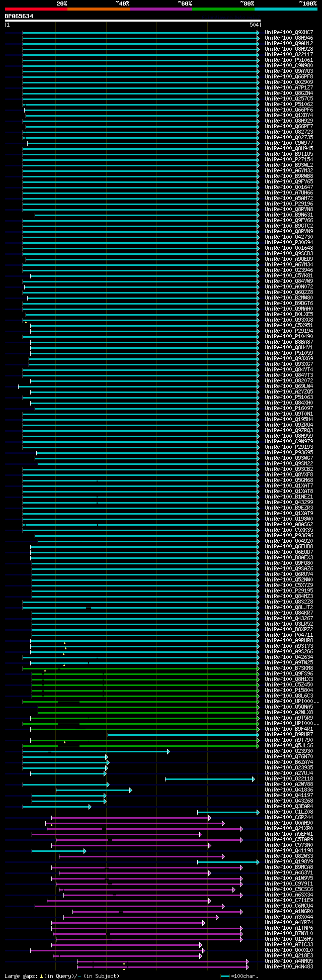The height and width of the screenshot is (980, 322).
Task: Click the =100char. scale legend
Action: coord(239,976)
